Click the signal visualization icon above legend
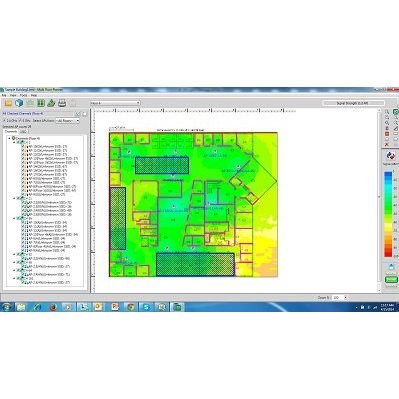399x399 pixels. (391, 156)
